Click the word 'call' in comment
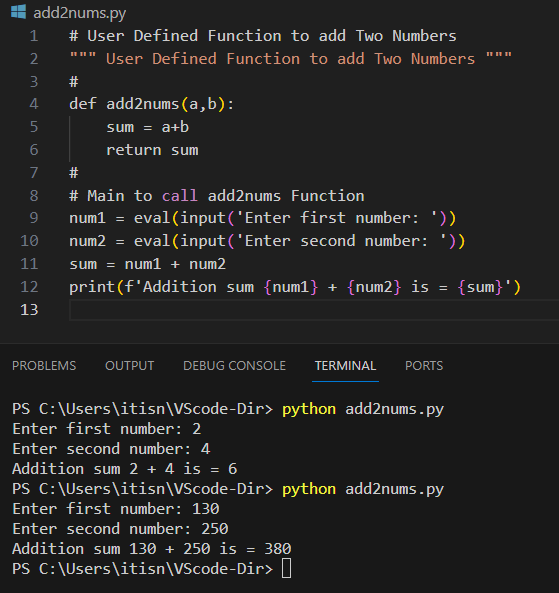The width and height of the screenshot is (559, 593). [x=180, y=196]
